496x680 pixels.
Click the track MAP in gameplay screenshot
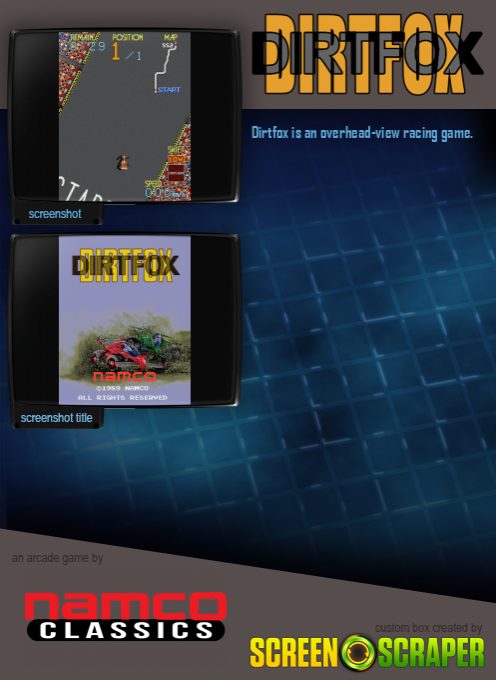[x=167, y=63]
